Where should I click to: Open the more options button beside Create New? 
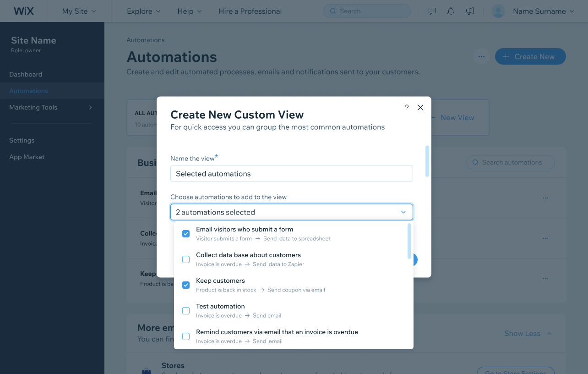click(481, 57)
